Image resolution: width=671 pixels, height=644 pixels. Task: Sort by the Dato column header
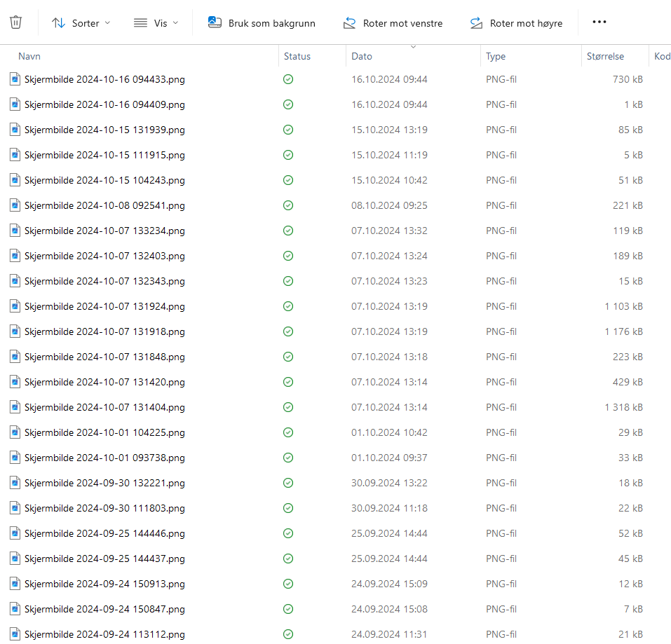point(362,56)
